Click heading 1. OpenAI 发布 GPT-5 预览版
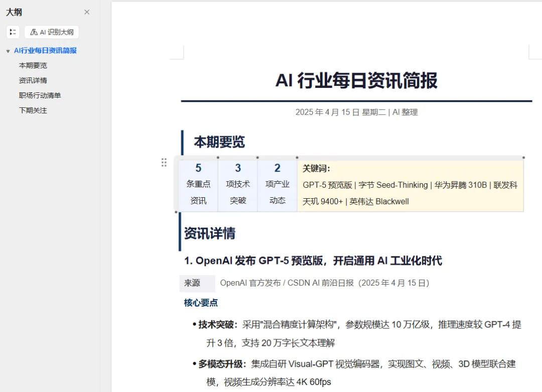 pos(313,260)
